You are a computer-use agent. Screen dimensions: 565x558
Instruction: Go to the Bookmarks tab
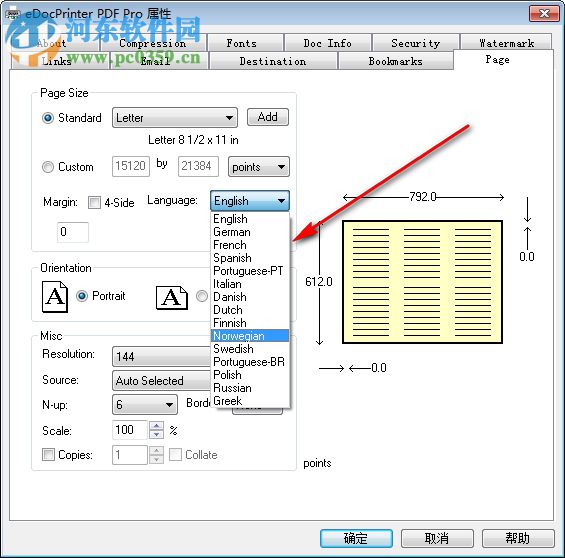395,61
